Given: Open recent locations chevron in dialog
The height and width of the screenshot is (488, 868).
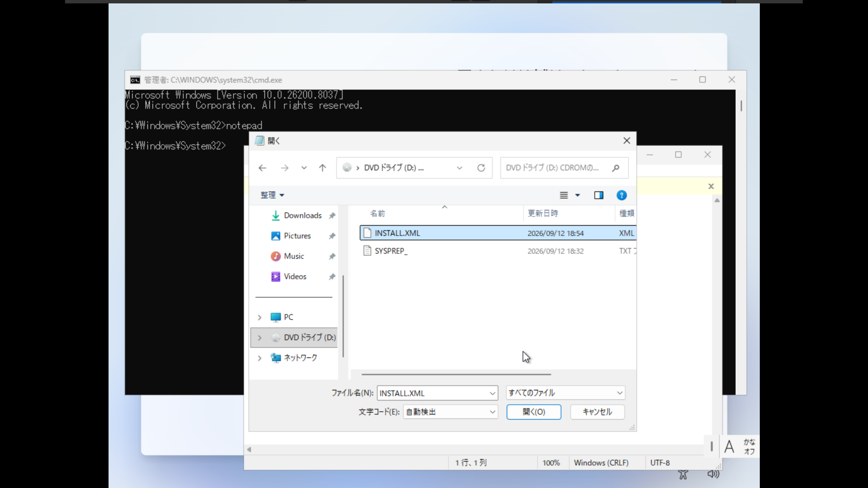Looking at the screenshot, I should tap(304, 168).
